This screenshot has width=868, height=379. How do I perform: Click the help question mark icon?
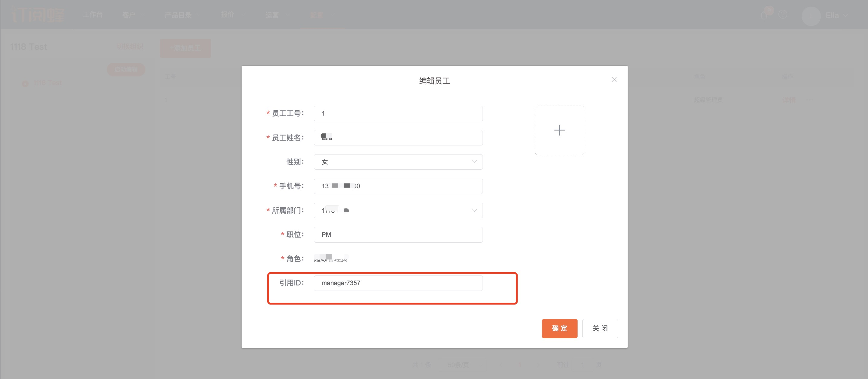coord(782,15)
